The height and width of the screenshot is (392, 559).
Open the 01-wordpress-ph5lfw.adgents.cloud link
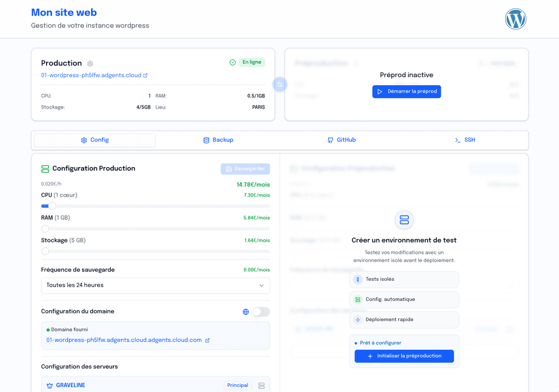(91, 75)
